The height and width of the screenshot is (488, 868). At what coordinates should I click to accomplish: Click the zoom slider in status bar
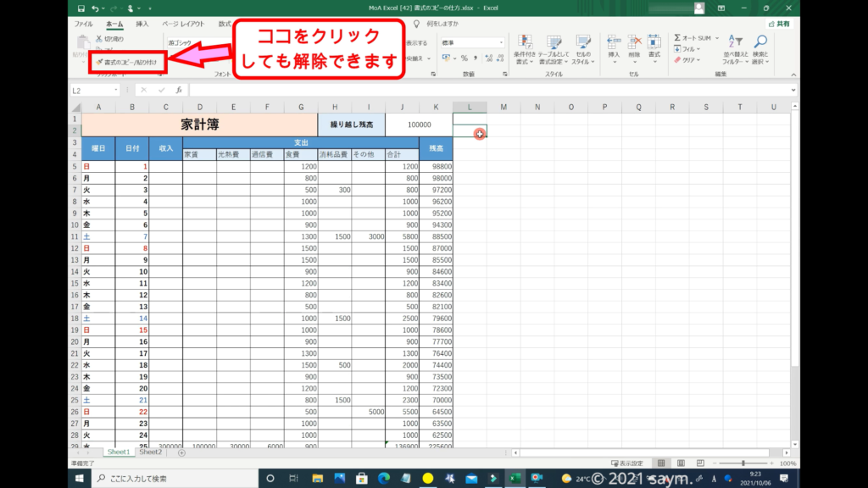(743, 463)
